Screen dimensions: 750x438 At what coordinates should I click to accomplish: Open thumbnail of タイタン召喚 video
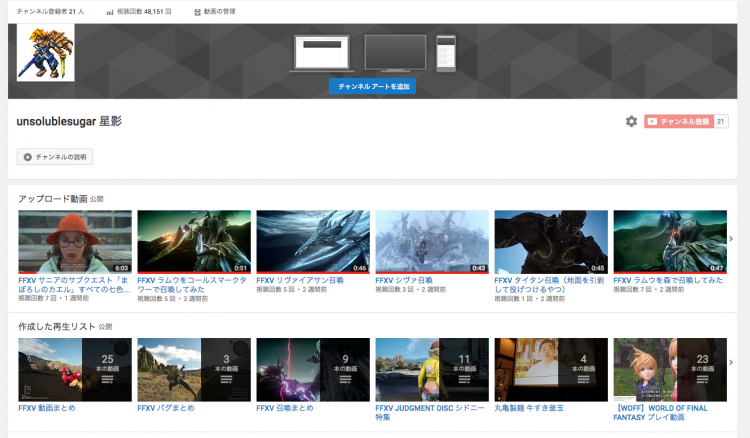(551, 242)
